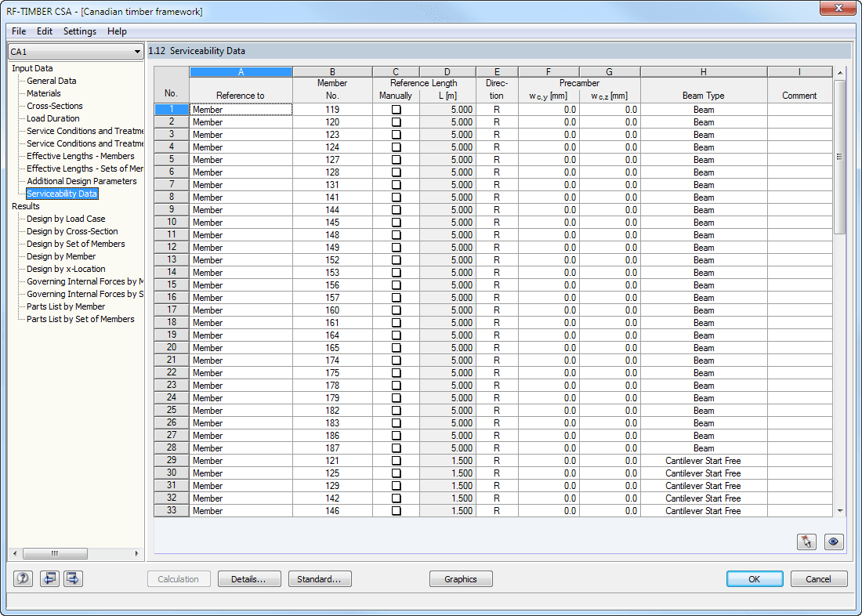862x616 pixels.
Task: Open the File menu
Action: 18,31
